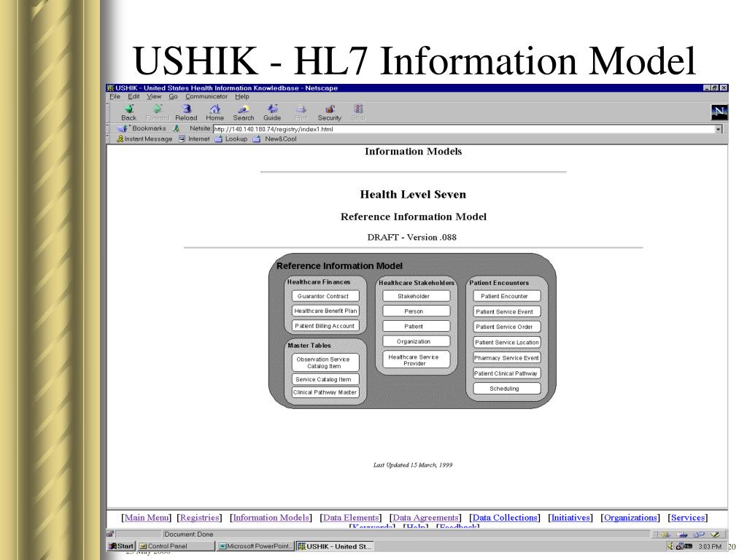Select Patient Service Event box
747x560 pixels.
click(507, 312)
